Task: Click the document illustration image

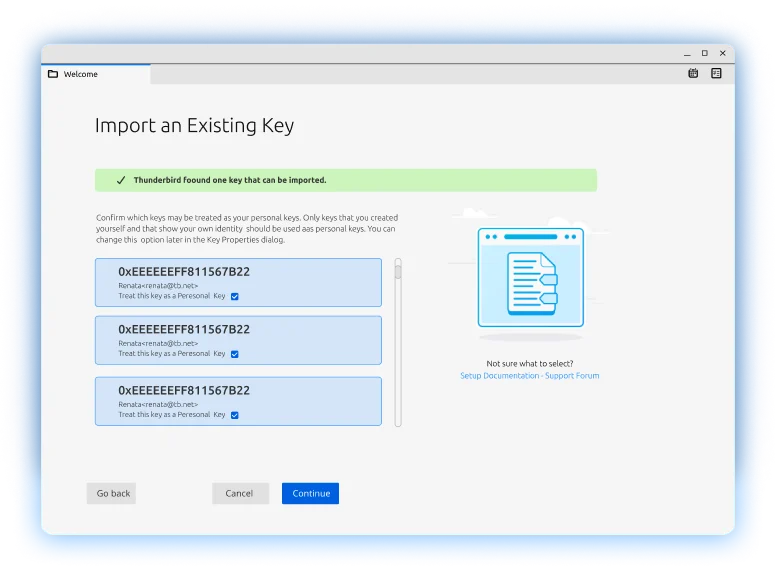Action: click(531, 277)
